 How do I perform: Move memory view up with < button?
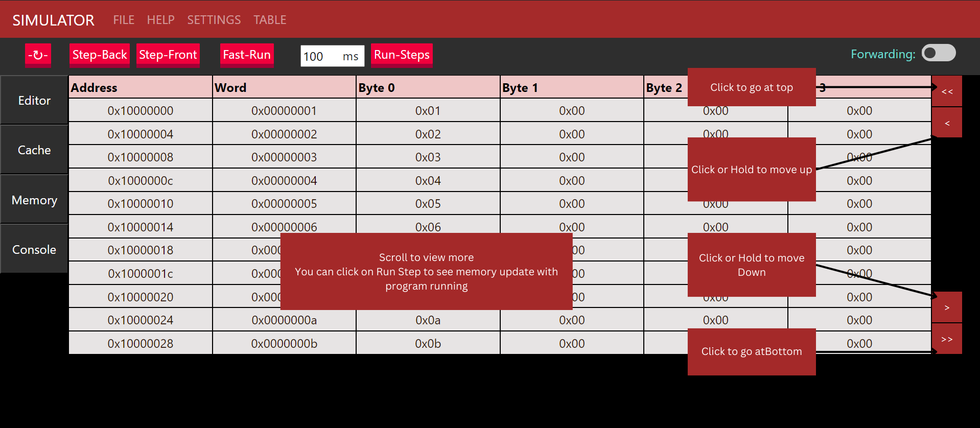947,123
